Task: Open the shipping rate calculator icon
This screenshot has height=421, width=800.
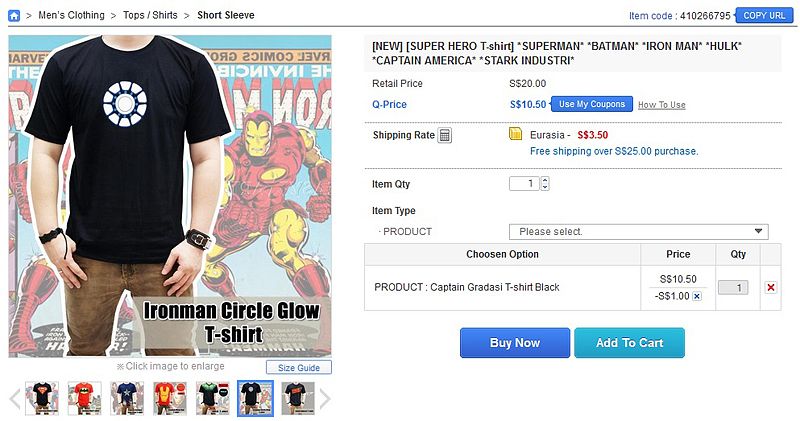Action: (445, 135)
